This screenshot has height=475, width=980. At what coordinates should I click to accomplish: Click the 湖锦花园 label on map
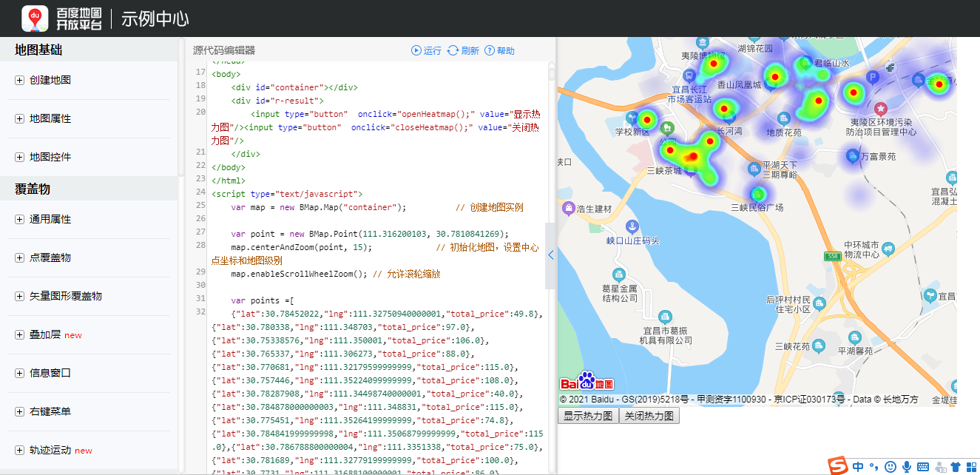[755, 49]
